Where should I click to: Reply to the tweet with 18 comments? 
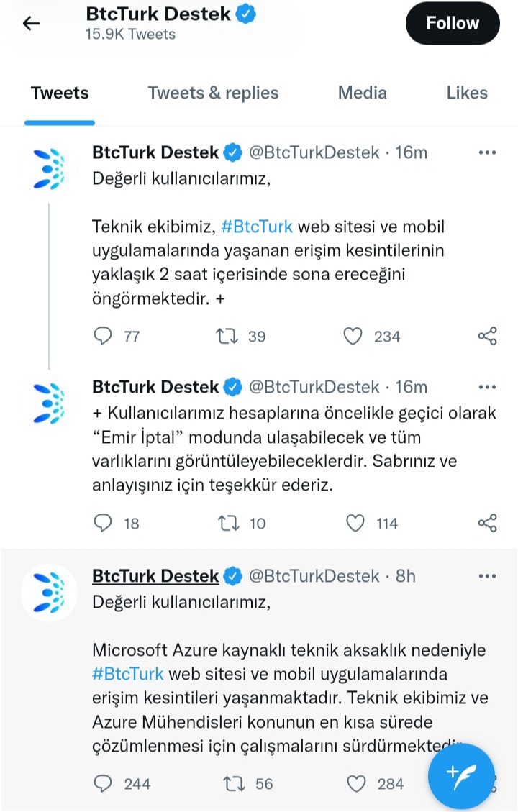pos(103,523)
